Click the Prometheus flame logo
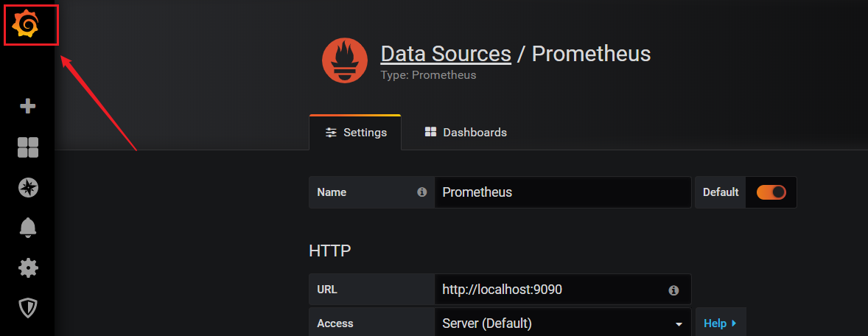 pyautogui.click(x=345, y=61)
